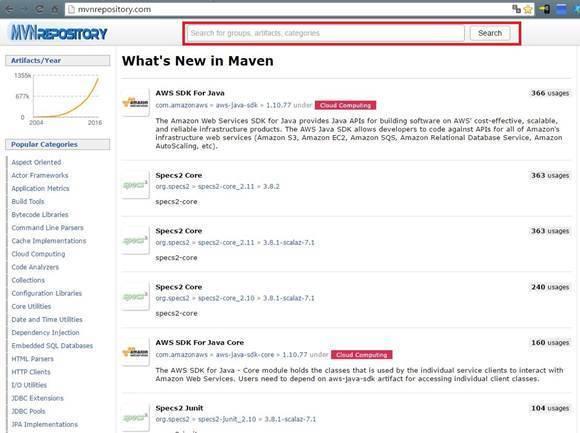Image resolution: width=580 pixels, height=433 pixels.
Task: Open Cloud Computing category in sidebar
Action: [x=38, y=254]
